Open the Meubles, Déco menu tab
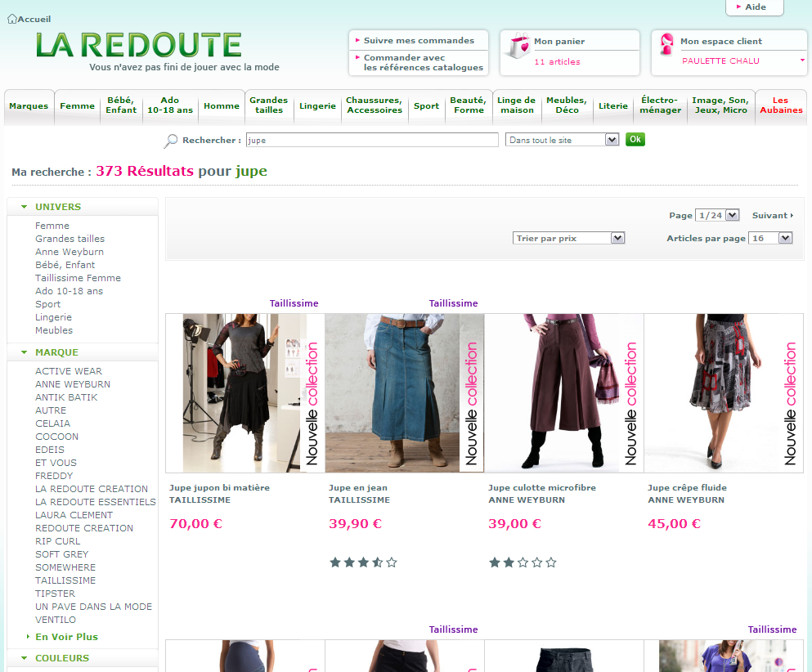The width and height of the screenshot is (812, 672). coord(567,105)
